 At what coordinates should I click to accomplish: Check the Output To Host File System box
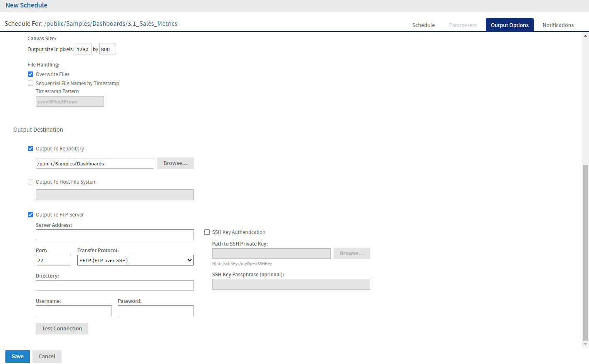[30, 182]
